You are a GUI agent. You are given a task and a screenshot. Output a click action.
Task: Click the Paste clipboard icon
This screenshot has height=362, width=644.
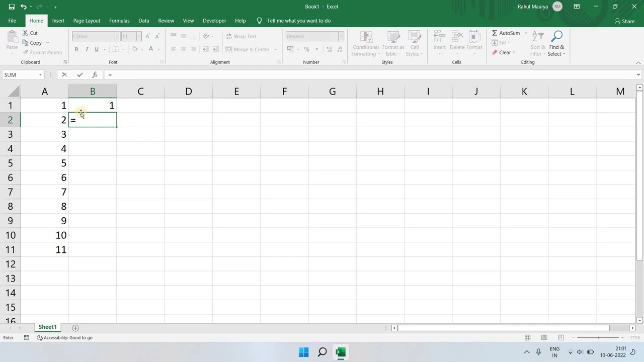[12, 37]
